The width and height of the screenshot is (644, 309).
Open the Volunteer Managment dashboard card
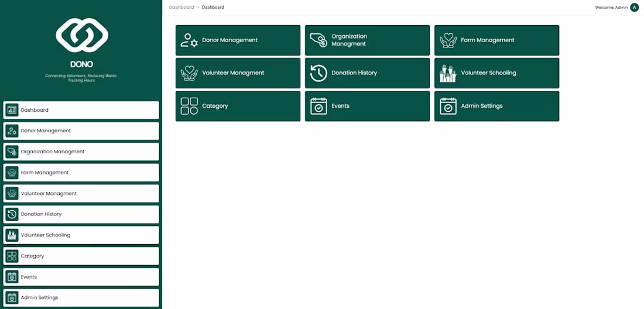point(238,73)
